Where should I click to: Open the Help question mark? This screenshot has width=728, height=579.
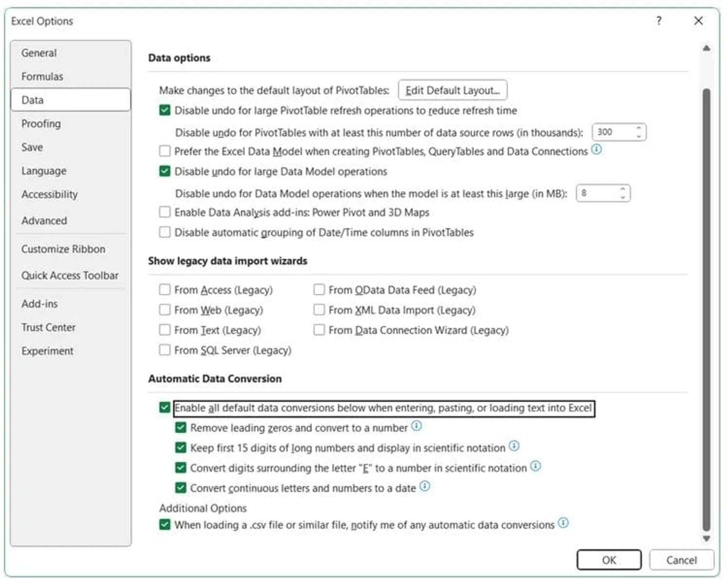tap(659, 21)
